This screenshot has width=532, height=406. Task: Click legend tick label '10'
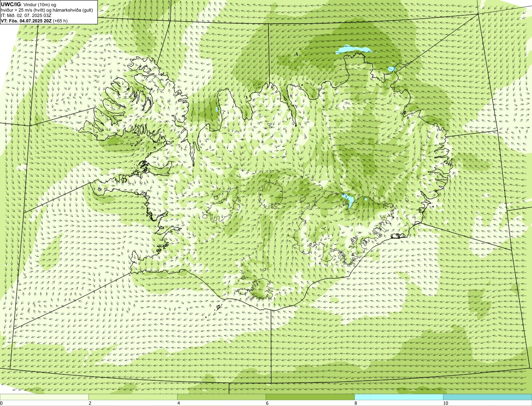pos(445,403)
